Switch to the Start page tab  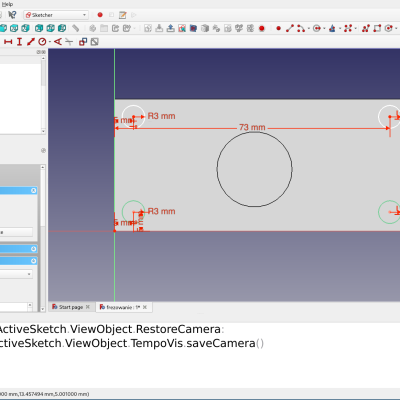71,307
